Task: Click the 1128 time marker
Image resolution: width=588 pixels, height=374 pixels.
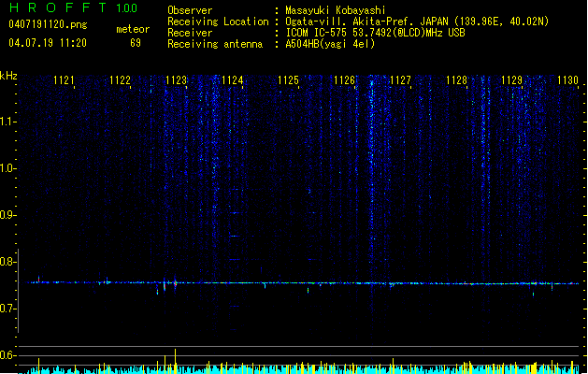Action: tap(456, 80)
